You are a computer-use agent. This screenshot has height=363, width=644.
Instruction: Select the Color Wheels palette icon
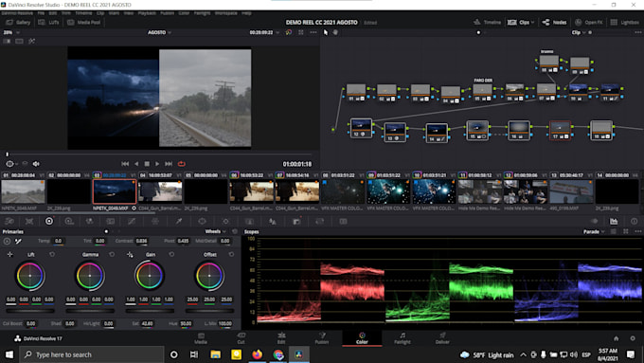(x=49, y=221)
